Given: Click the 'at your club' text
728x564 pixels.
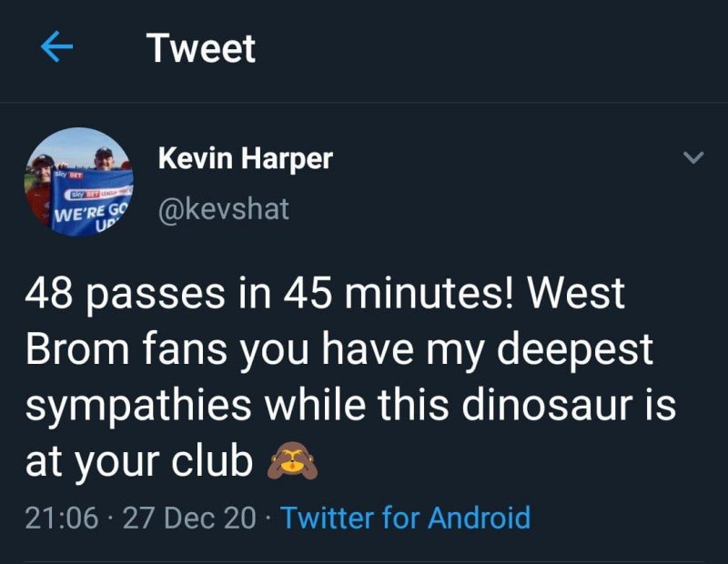Looking at the screenshot, I should (x=138, y=462).
